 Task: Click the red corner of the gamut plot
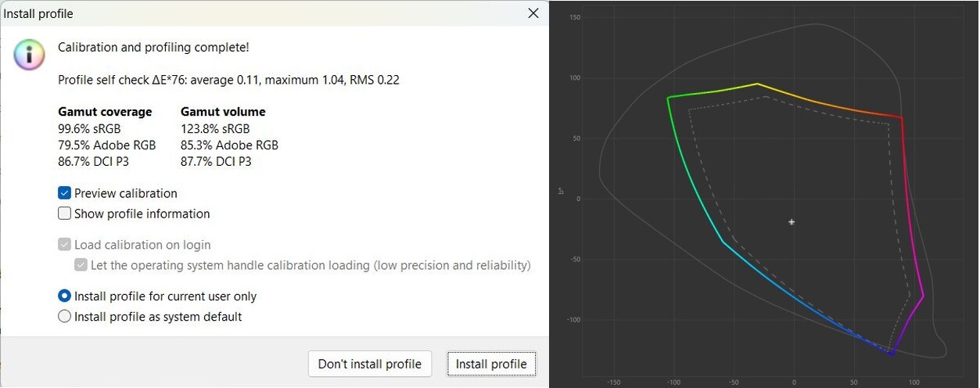click(902, 118)
